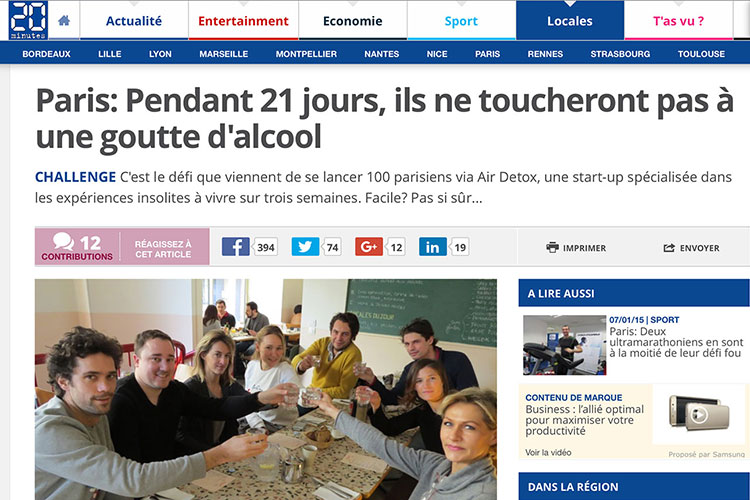Open the Actualité tab

(x=134, y=21)
